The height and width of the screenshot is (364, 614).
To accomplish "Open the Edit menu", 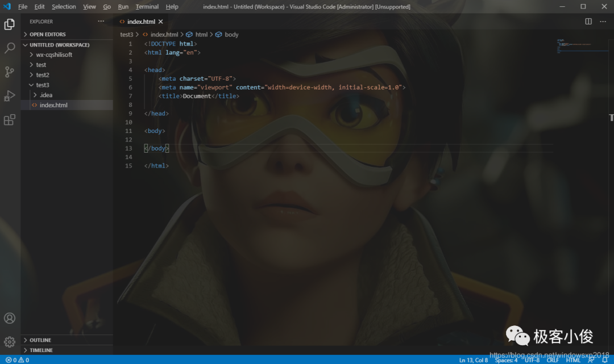I will 39,7.
